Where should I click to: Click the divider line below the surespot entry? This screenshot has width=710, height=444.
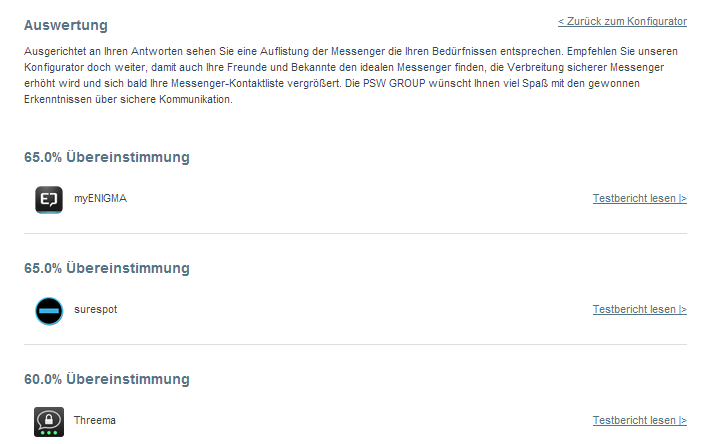click(x=355, y=345)
